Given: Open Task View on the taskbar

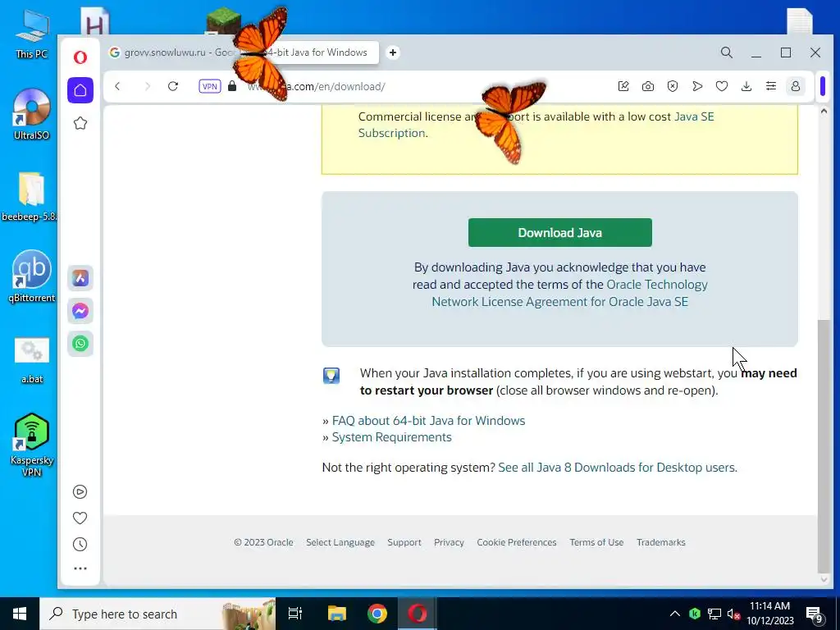Looking at the screenshot, I should coord(295,614).
